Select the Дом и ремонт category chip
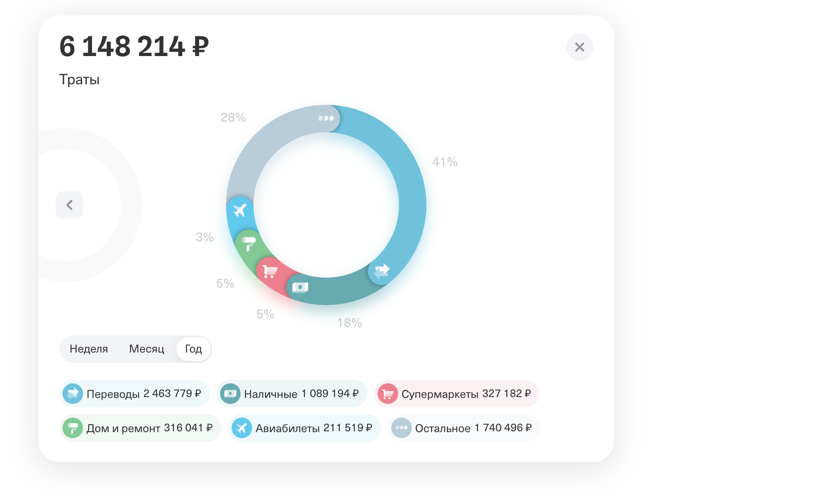This screenshot has width=828, height=504. point(140,428)
